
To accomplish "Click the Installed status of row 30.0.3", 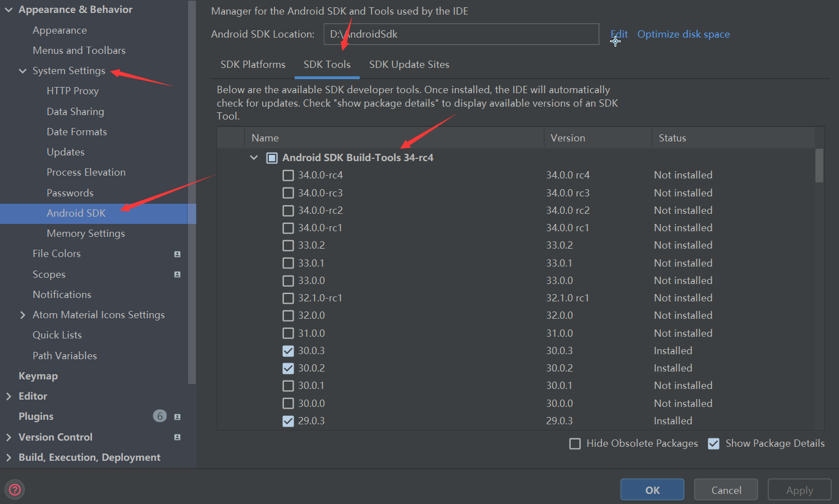I will click(x=673, y=351).
